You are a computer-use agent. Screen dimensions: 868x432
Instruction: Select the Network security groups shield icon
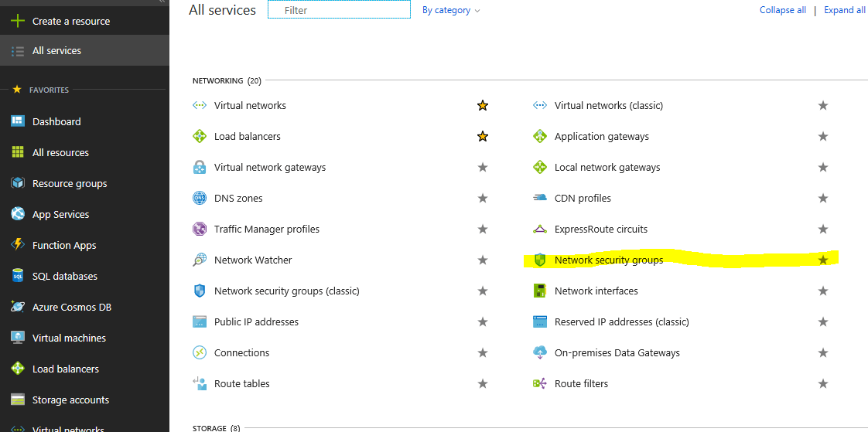click(540, 260)
